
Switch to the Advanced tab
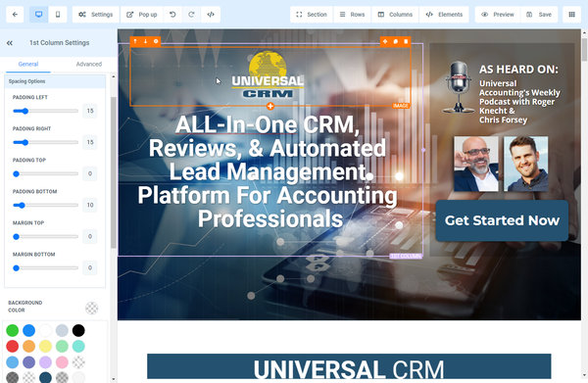coord(89,64)
